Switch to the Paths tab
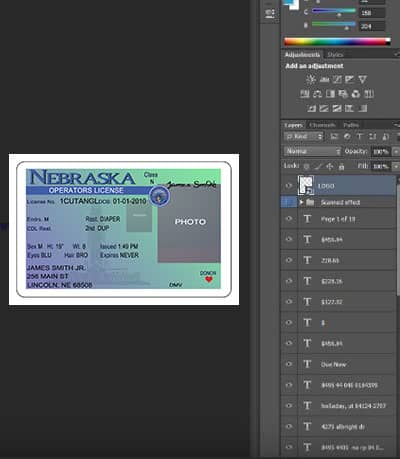This screenshot has height=459, width=400. [x=351, y=125]
